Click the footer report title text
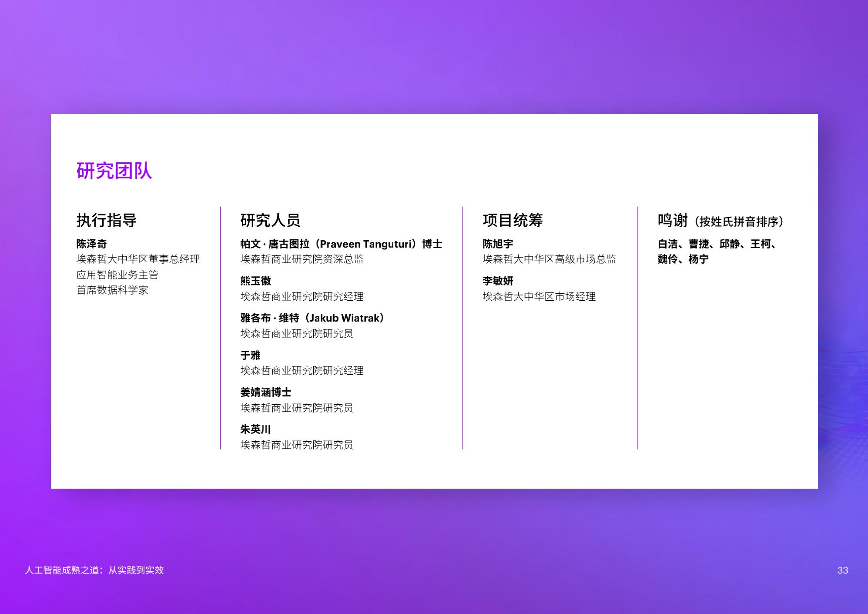The height and width of the screenshot is (614, 868). tap(94, 570)
